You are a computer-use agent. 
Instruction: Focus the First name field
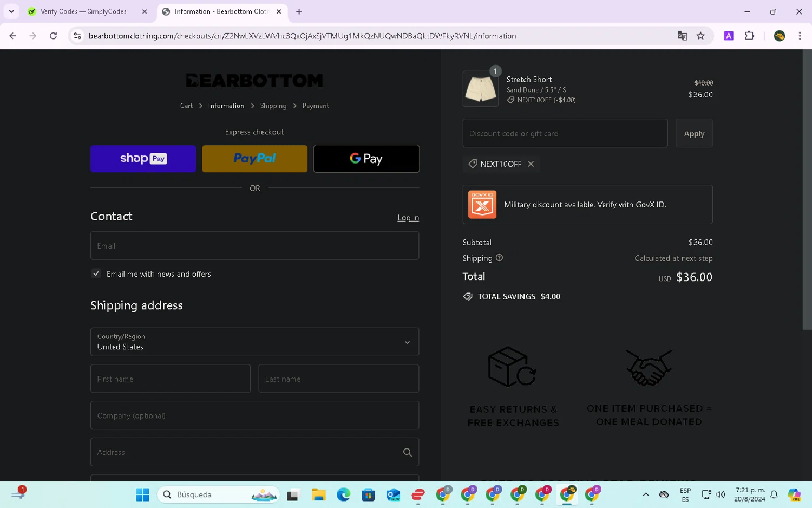click(171, 379)
